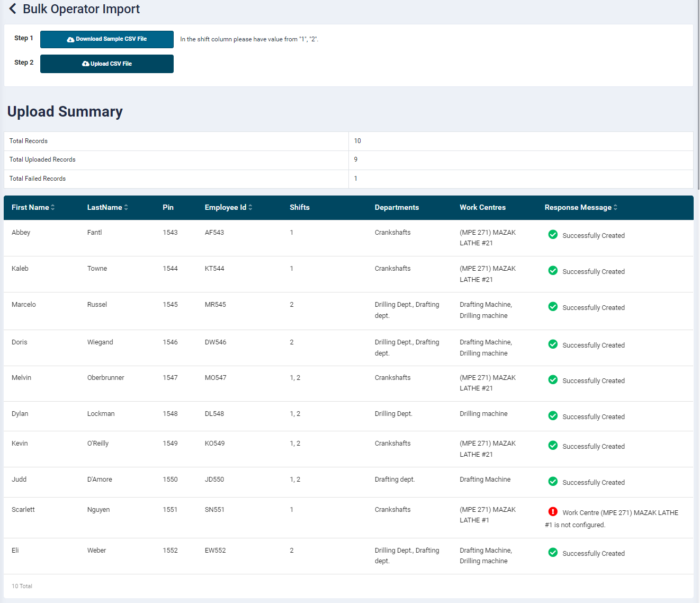Click the Work Centres column header

click(x=482, y=208)
